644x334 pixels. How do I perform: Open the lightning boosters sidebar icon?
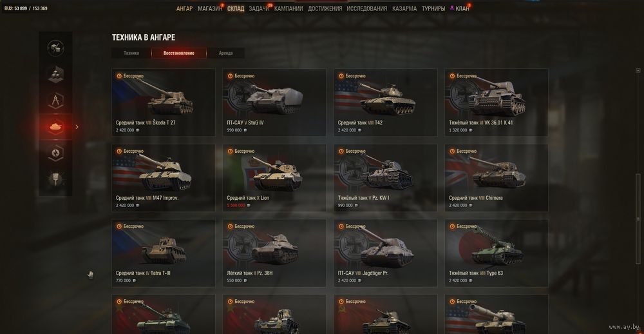point(55,153)
